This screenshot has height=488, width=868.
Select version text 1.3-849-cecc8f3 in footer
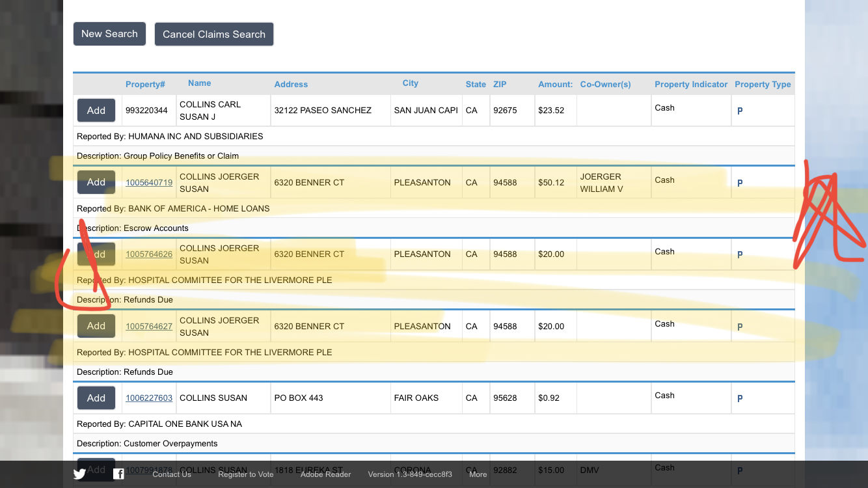[x=410, y=474]
